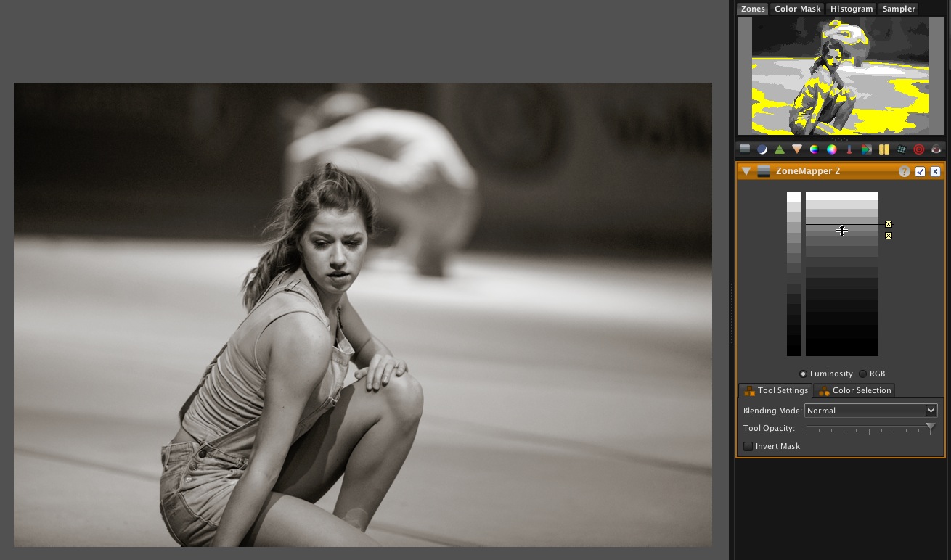
Task: Select the orange inverted triangle Blur tool
Action: point(797,149)
